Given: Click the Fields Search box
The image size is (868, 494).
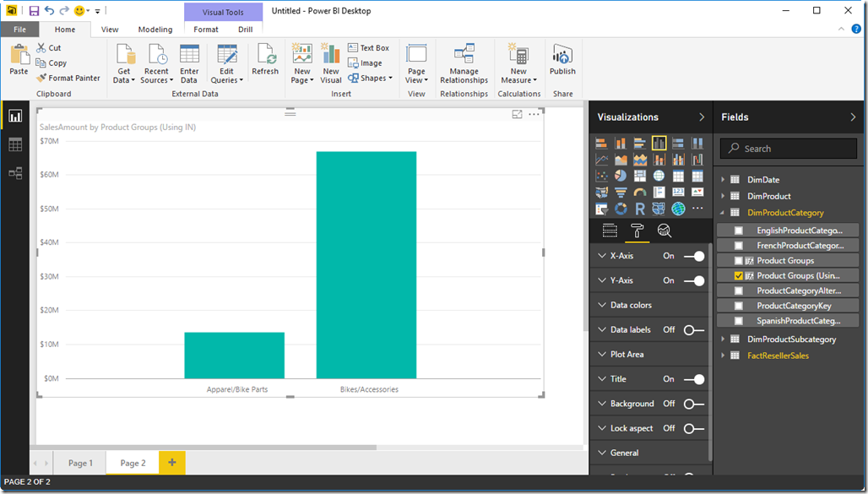Looking at the screenshot, I should [789, 149].
